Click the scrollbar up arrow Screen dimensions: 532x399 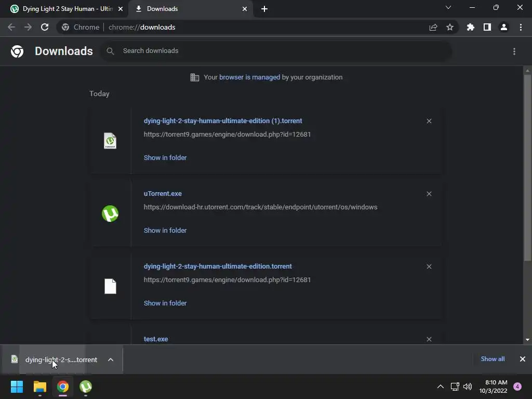click(x=527, y=71)
